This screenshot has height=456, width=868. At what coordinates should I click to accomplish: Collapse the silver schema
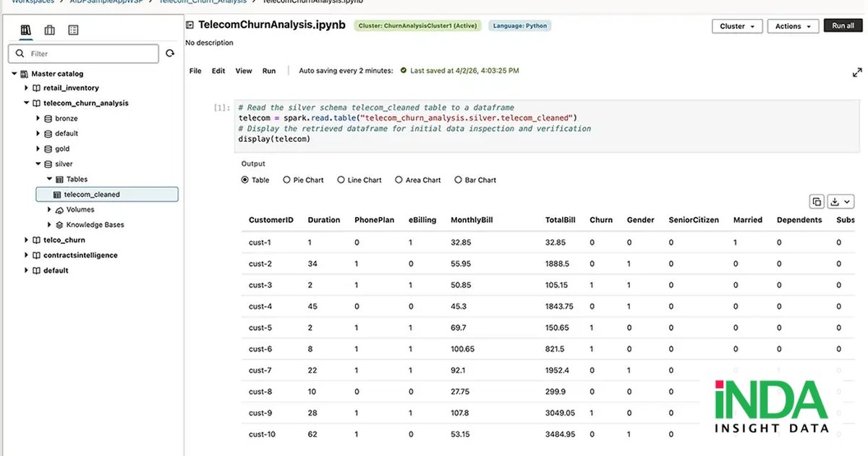pos(38,164)
